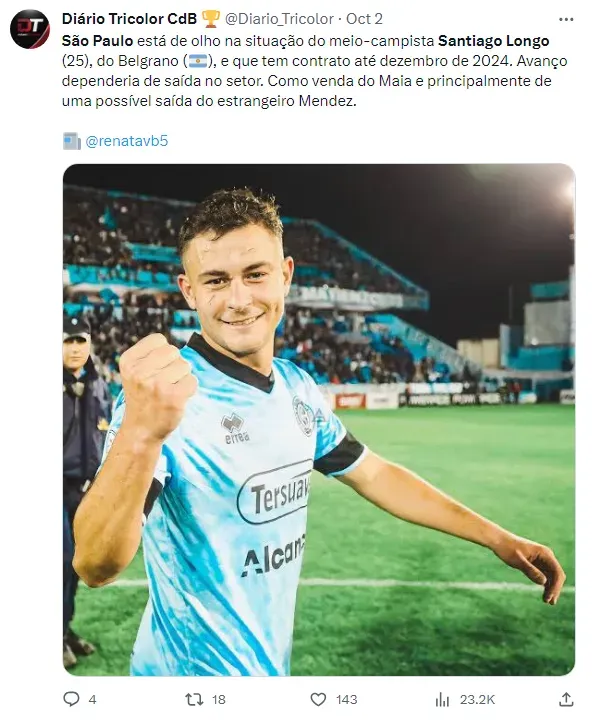
Task: Open the three-dot more options menu
Action: point(566,19)
